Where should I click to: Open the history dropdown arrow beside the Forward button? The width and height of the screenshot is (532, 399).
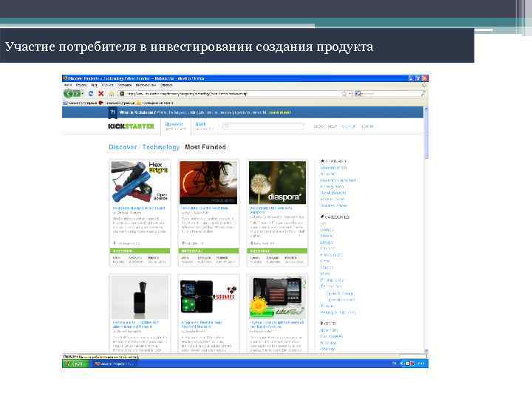pyautogui.click(x=83, y=94)
